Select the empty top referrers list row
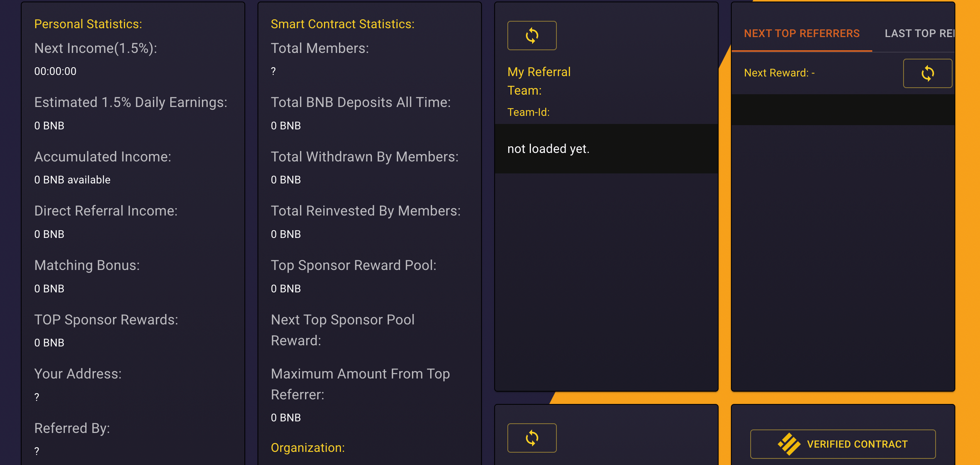This screenshot has width=980, height=465. (843, 110)
